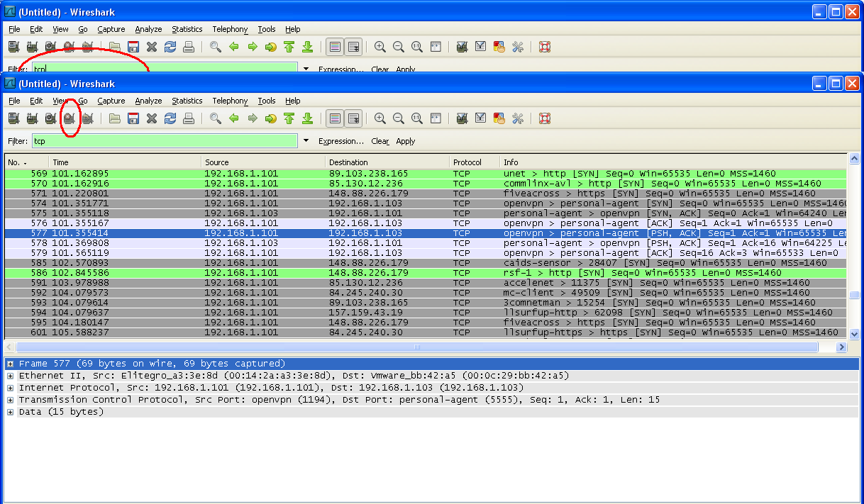
Task: Toggle auto scroll in live capture, front window
Action: click(353, 118)
